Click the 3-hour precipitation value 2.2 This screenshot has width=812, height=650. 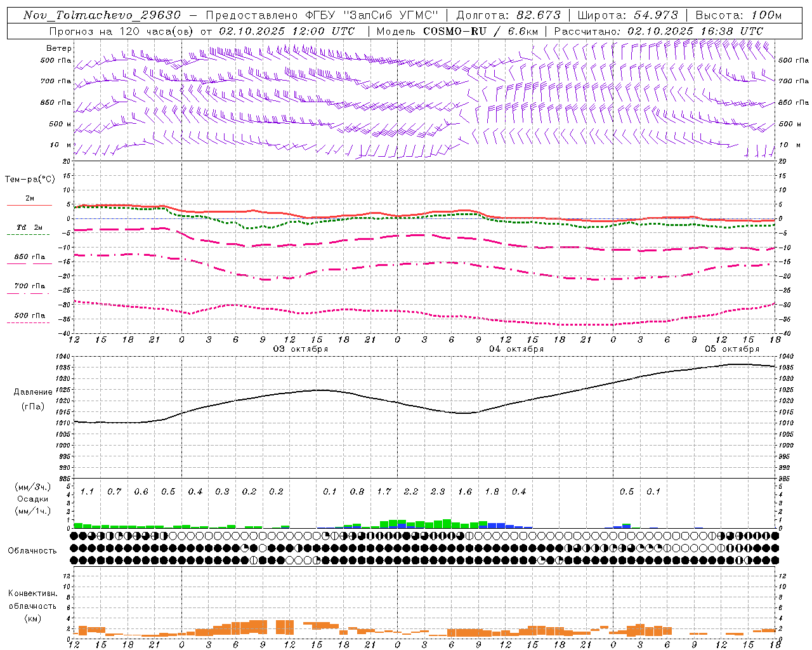click(411, 492)
